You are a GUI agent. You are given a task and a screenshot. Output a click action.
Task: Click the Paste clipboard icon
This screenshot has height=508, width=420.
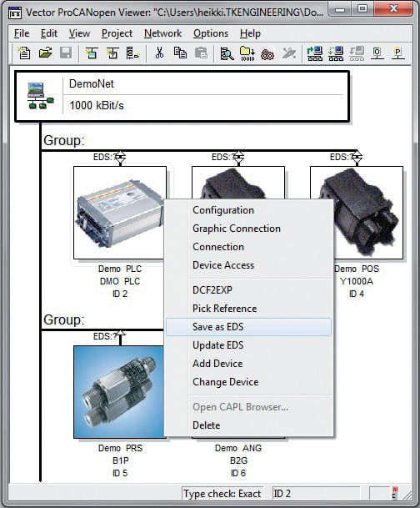[201, 53]
